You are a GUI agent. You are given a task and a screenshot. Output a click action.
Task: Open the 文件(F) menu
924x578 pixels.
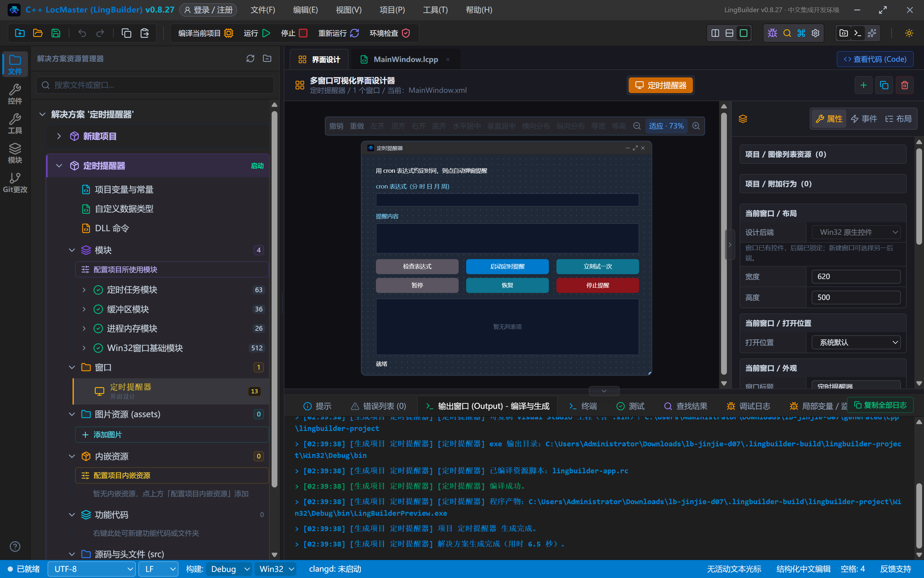tap(263, 10)
